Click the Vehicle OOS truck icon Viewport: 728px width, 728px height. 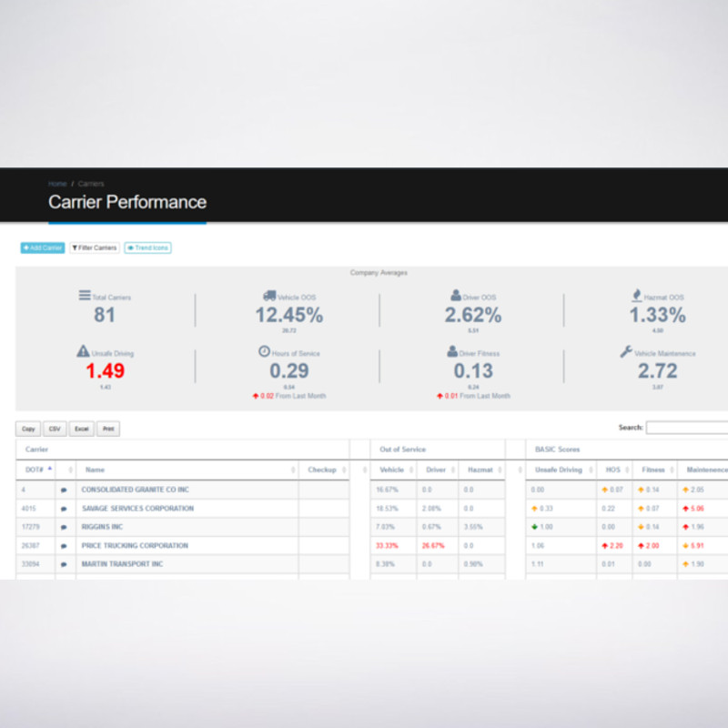[x=269, y=296]
